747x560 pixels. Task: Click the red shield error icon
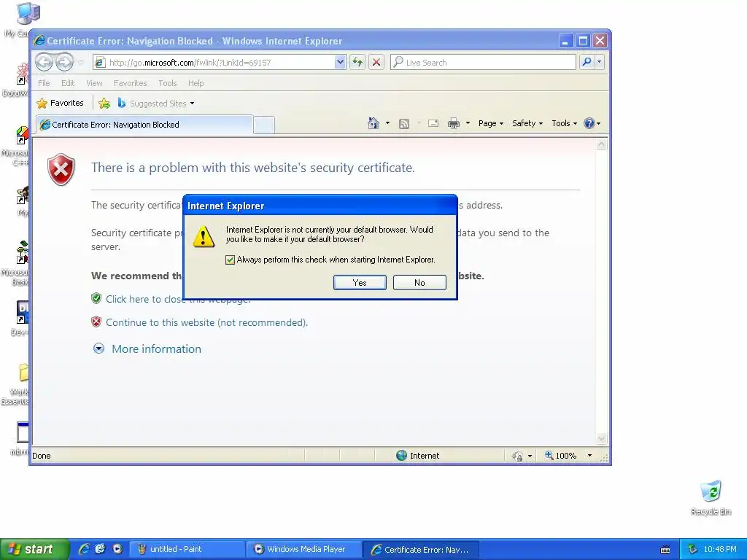tap(61, 169)
